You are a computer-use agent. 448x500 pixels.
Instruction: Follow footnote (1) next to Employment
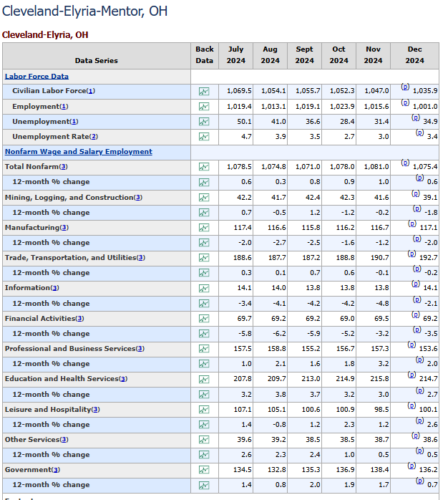pos(64,107)
